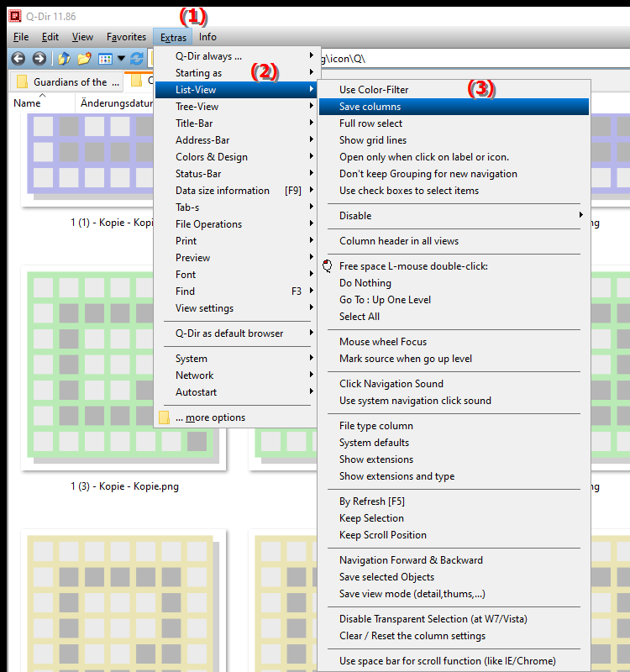Click the Name column header

(x=27, y=103)
